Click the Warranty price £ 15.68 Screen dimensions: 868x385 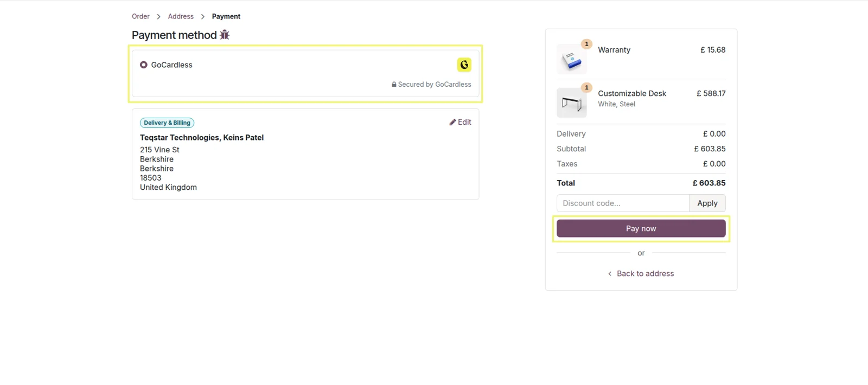click(713, 50)
